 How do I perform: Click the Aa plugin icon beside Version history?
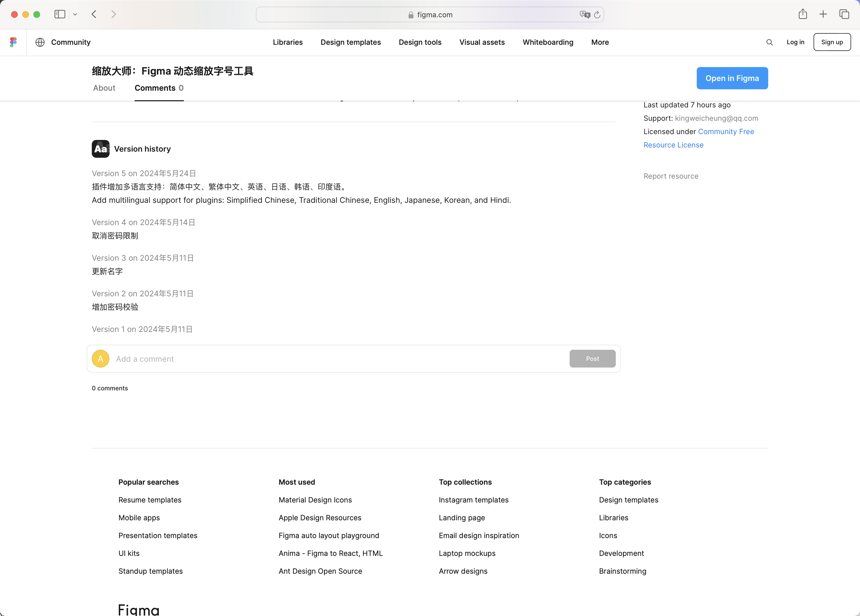[x=100, y=149]
